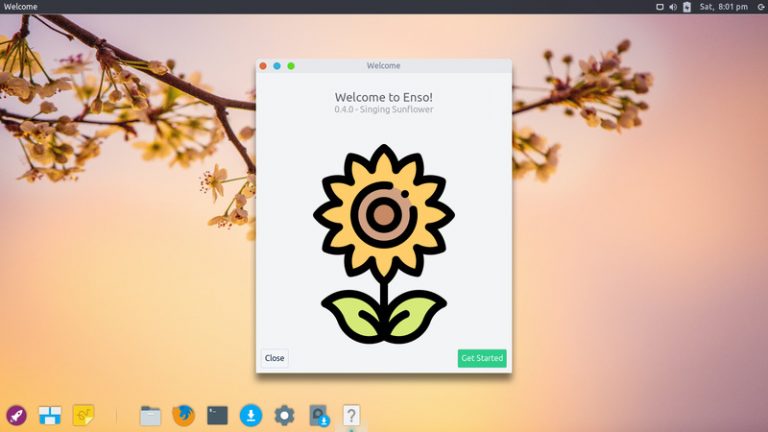Open the terminal icon in dock
Screen dimensions: 768x432
coord(217,415)
